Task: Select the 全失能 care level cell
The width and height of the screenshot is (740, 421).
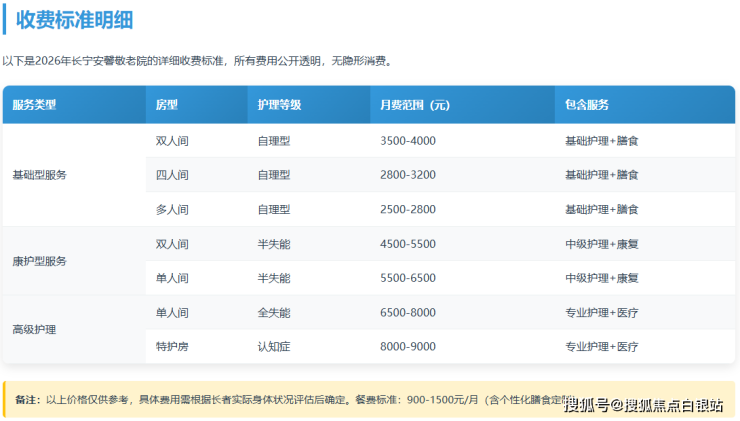Action: (x=274, y=313)
